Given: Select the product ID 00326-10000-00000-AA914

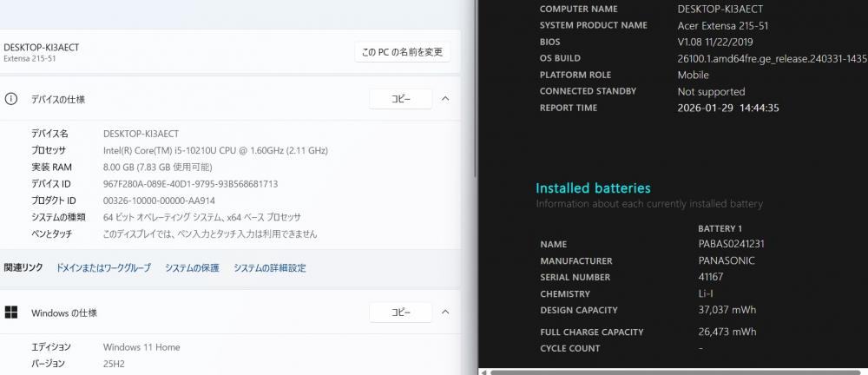Looking at the screenshot, I should point(159,201).
